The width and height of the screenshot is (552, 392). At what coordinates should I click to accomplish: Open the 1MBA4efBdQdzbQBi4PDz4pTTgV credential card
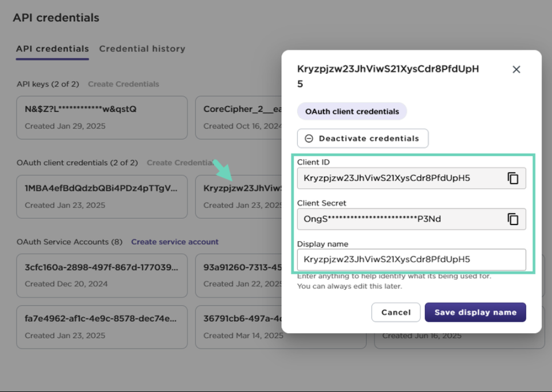102,196
